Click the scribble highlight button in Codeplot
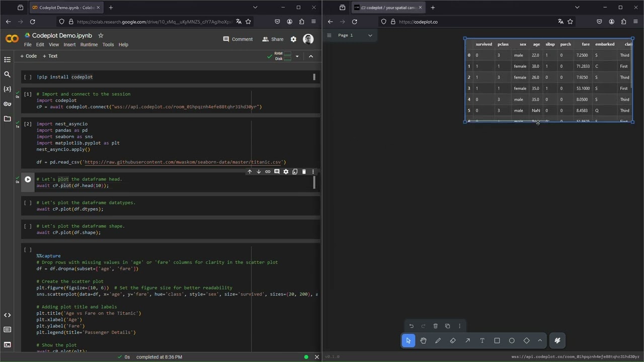 click(x=557, y=340)
